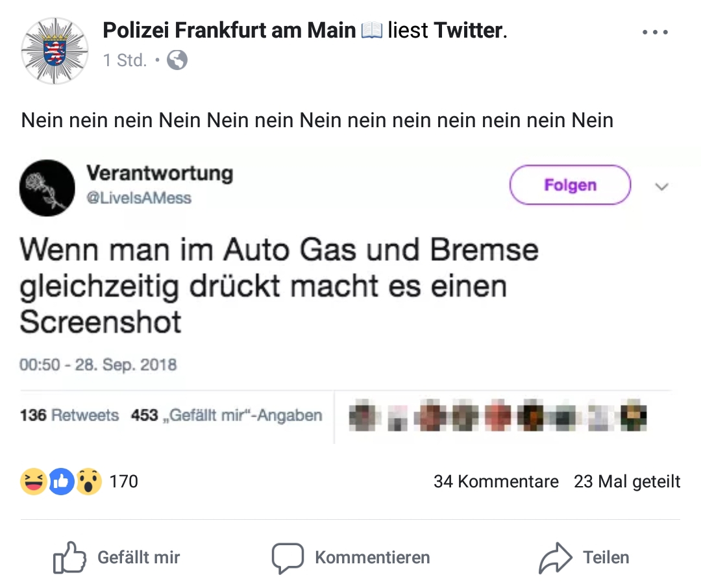
Task: Open the Verantwortung black rose avatar
Action: point(47,188)
